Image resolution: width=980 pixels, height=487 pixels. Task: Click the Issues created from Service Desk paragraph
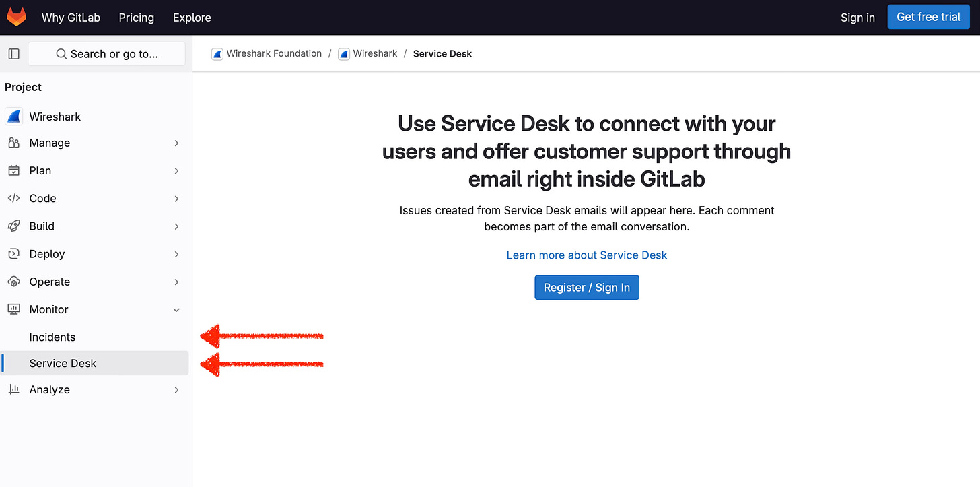tap(587, 218)
